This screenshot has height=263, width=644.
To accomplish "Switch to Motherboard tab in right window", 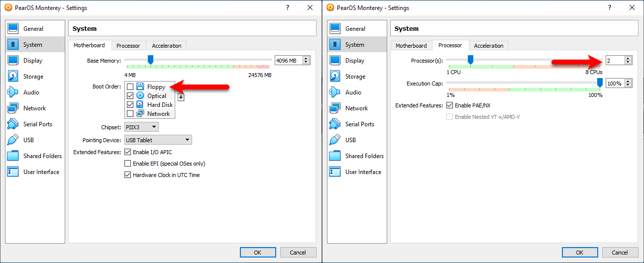I will coord(411,46).
